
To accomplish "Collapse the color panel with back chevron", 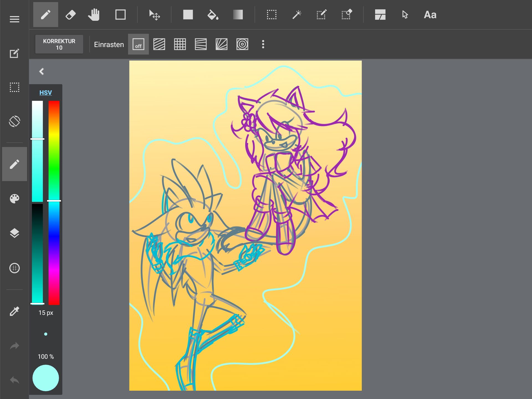I will (x=42, y=71).
